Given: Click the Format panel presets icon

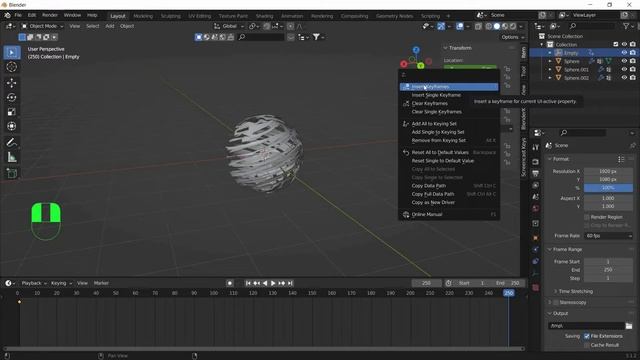Looking at the screenshot, I should click(x=621, y=159).
